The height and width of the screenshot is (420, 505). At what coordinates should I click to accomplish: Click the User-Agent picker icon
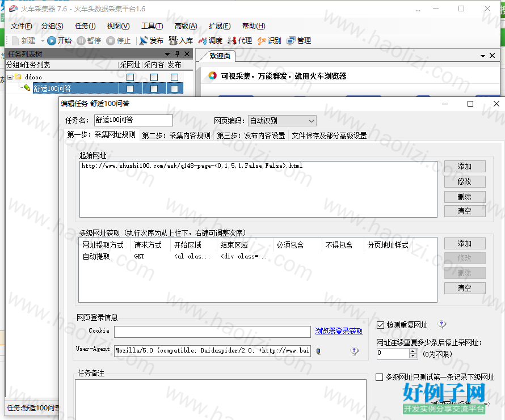pyautogui.click(x=318, y=351)
